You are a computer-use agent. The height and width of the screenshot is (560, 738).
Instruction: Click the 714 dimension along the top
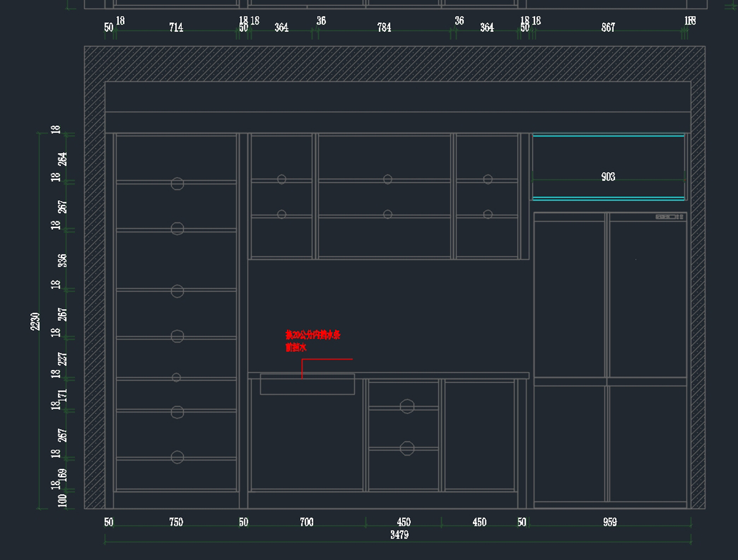tap(176, 28)
